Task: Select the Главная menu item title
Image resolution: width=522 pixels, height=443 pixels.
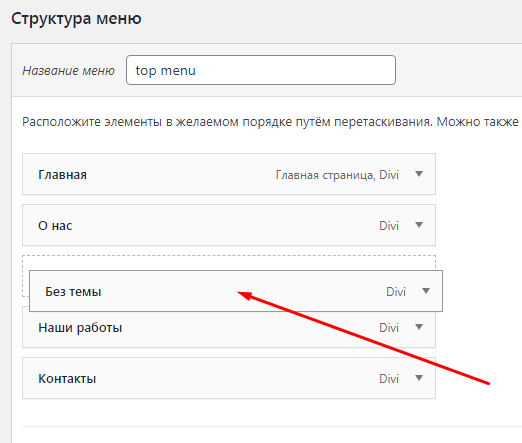Action: click(x=62, y=175)
